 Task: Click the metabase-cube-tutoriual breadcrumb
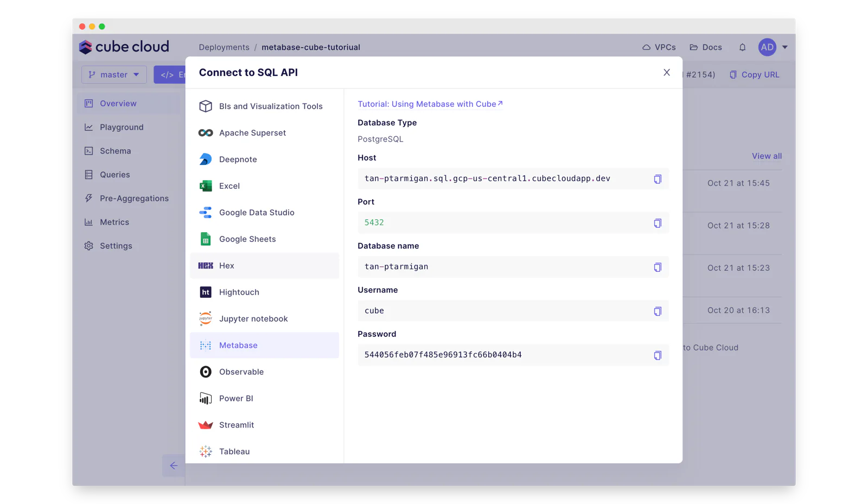(311, 47)
